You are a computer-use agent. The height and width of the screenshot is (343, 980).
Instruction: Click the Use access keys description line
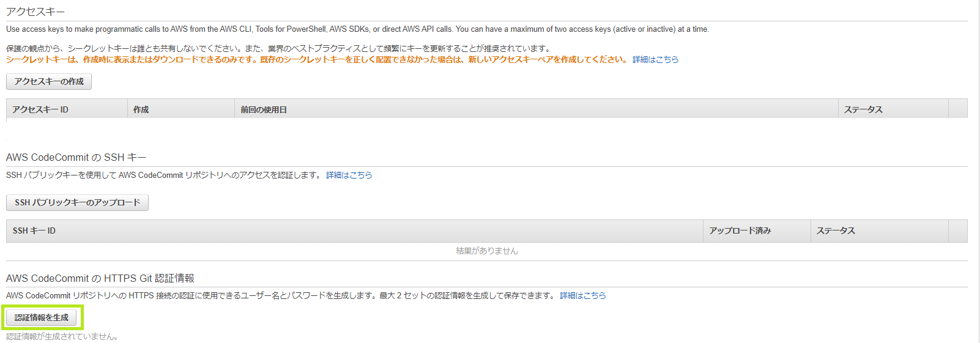coord(358,29)
